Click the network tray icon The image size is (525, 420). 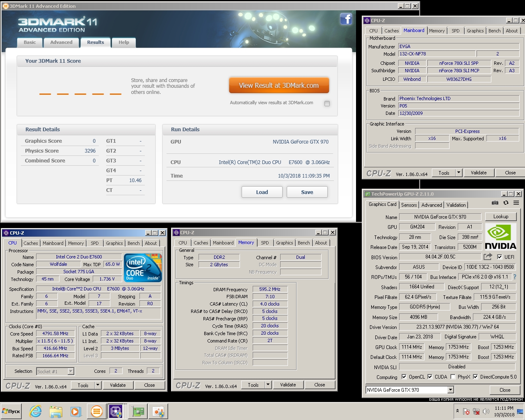(476, 411)
